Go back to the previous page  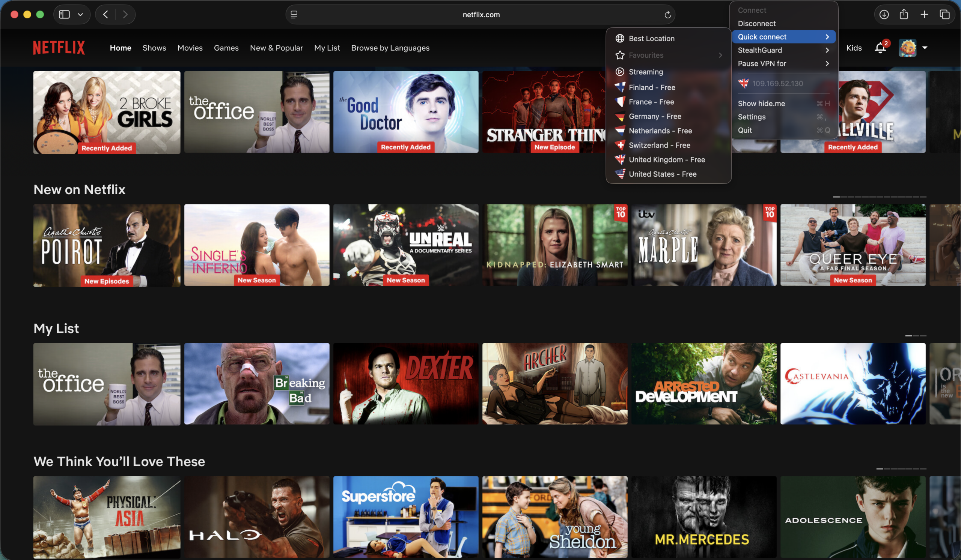click(x=105, y=15)
